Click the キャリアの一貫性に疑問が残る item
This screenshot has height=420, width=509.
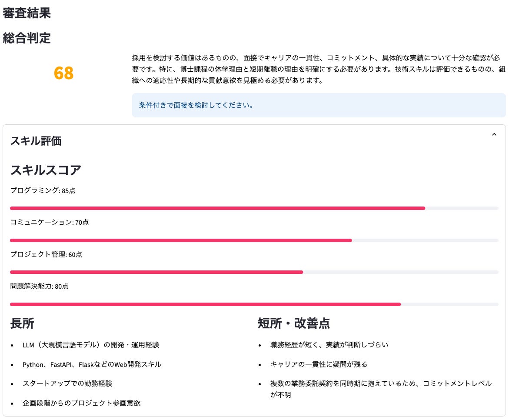pos(319,364)
